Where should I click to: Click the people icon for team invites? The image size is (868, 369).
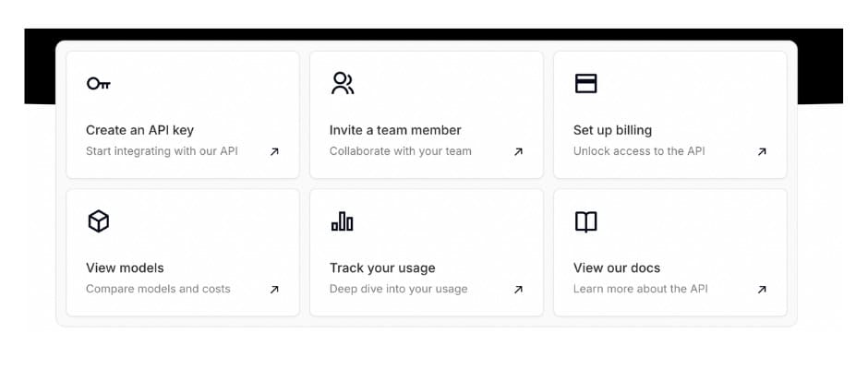point(343,83)
